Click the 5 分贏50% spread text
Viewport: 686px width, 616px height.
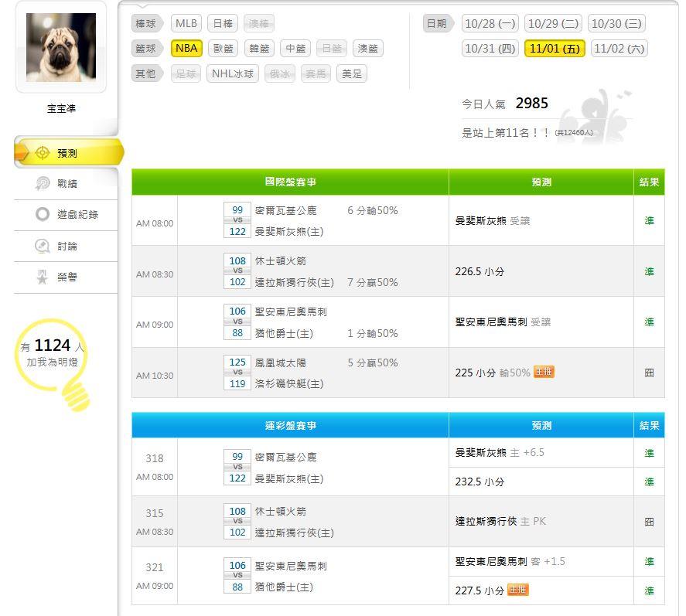(373, 362)
